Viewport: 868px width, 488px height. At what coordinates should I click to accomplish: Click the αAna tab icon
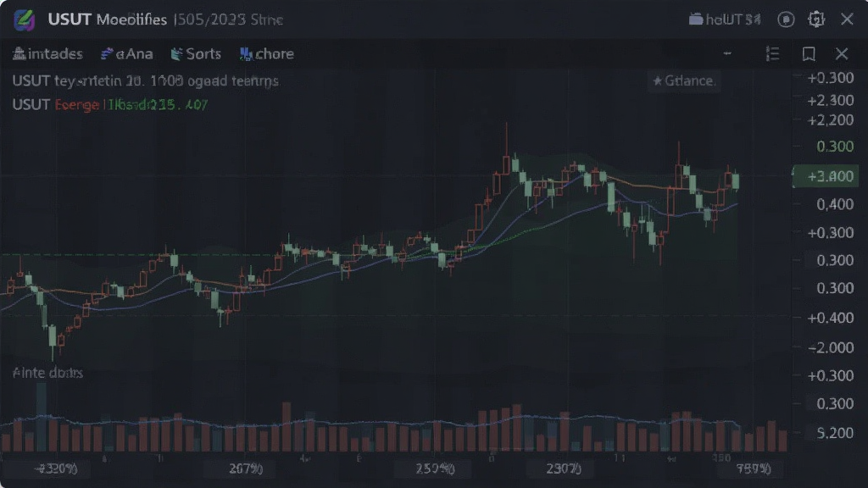point(107,53)
